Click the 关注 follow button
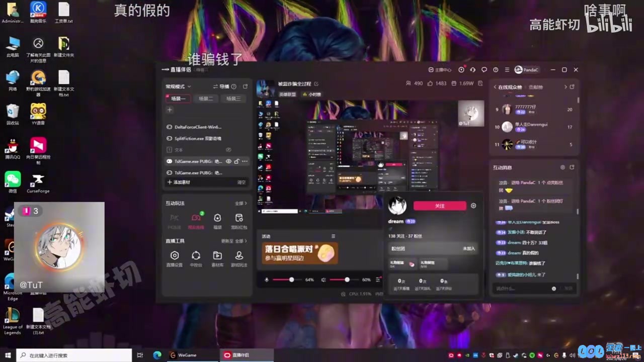644x362 pixels. click(440, 206)
